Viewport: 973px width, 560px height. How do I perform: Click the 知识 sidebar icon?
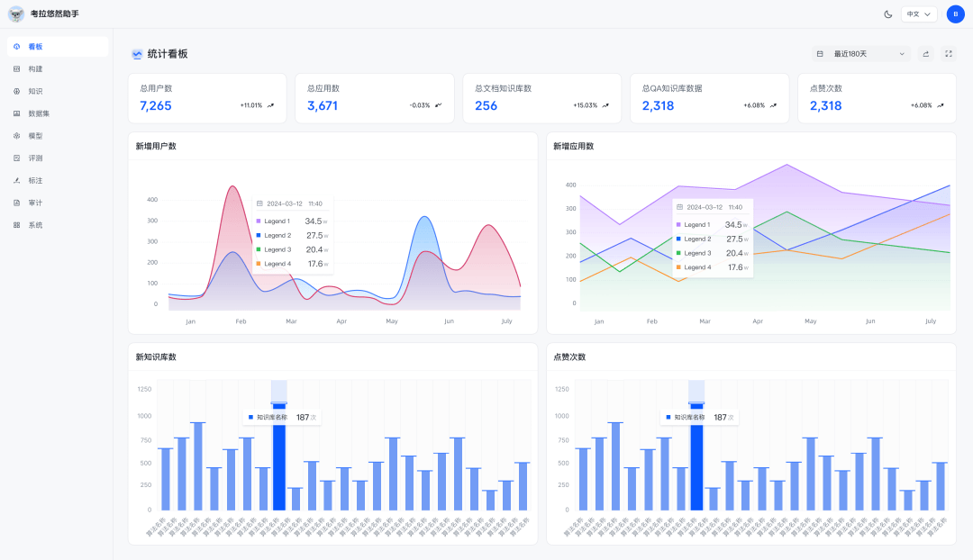17,91
